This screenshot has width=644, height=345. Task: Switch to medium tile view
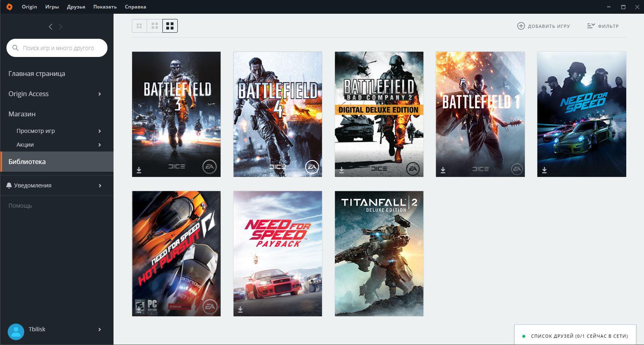pos(155,26)
